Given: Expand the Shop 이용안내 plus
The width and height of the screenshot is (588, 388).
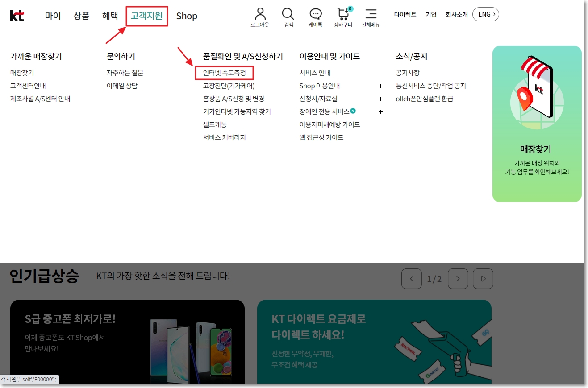Looking at the screenshot, I should click(x=380, y=86).
